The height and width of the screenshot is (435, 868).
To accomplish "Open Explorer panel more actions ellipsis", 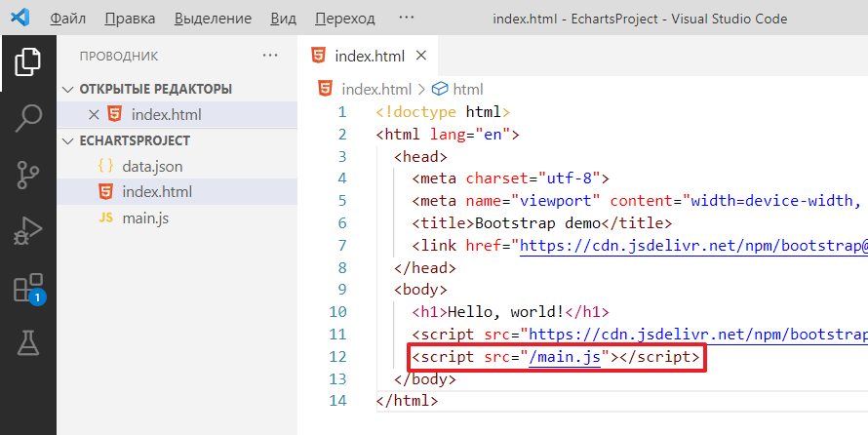I will coord(270,56).
